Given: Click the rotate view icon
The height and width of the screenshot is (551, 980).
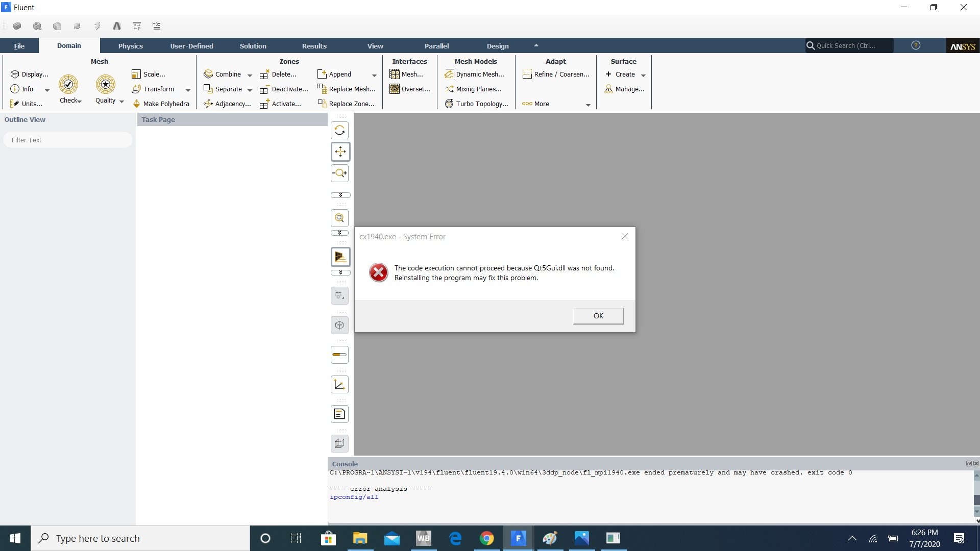Looking at the screenshot, I should point(339,131).
